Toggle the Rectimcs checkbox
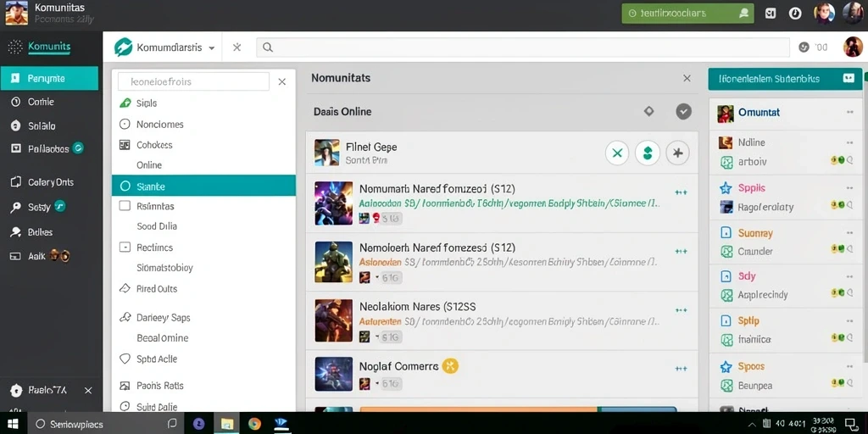The width and height of the screenshot is (868, 434). point(125,248)
